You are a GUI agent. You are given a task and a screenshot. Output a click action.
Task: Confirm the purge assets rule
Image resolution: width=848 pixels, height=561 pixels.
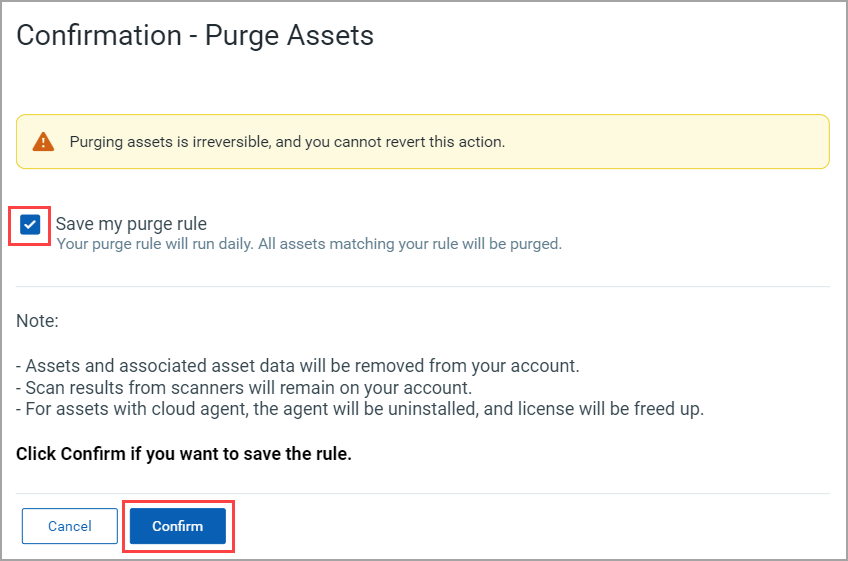[x=177, y=526]
